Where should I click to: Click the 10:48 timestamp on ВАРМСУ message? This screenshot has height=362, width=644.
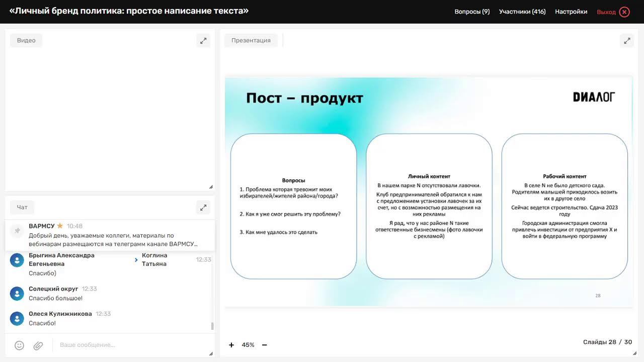[x=74, y=226]
